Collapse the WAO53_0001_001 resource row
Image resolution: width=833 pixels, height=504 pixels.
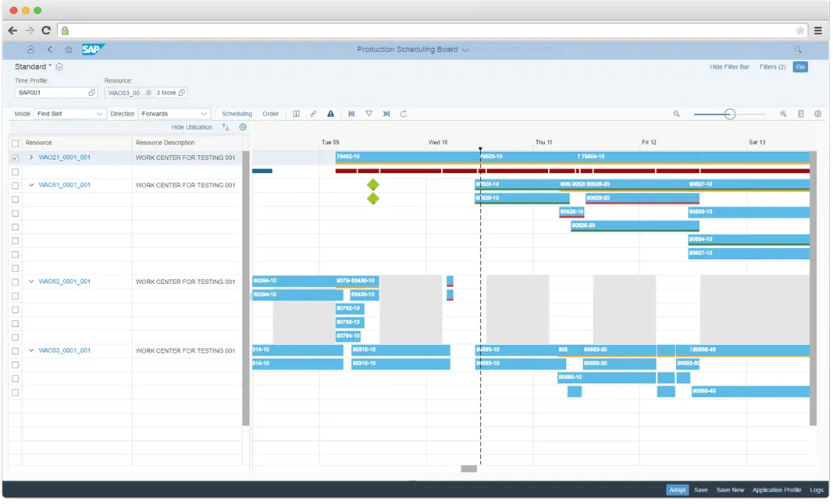(x=31, y=351)
